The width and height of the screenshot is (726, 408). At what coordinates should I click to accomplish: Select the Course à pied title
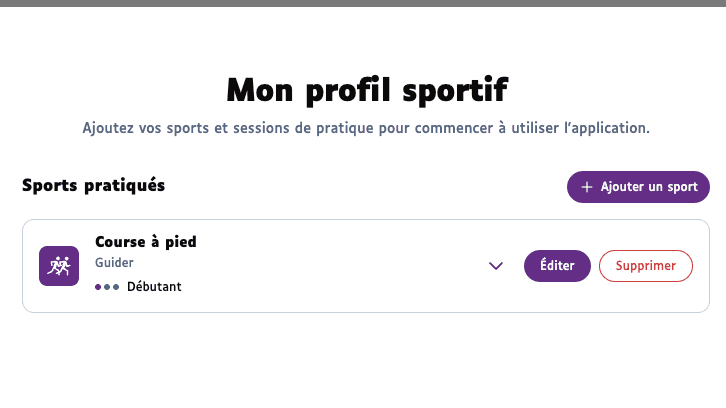tap(145, 242)
